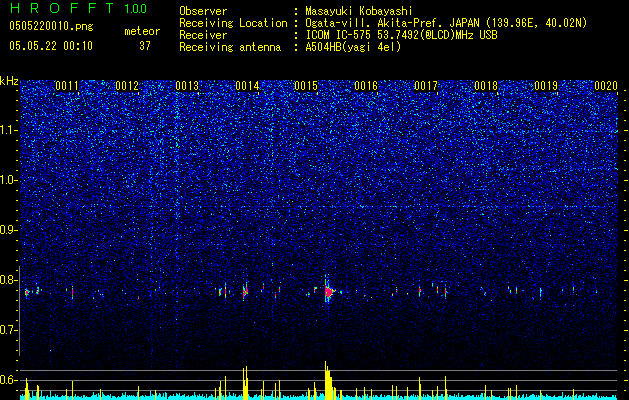Click the 0016 time marker
629x400 pixels.
click(366, 86)
